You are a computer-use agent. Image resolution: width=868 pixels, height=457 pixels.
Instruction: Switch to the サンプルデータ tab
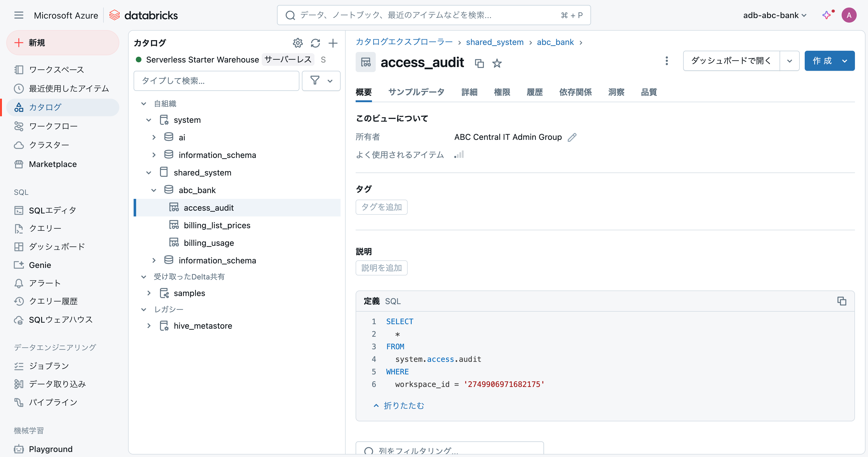coord(416,92)
